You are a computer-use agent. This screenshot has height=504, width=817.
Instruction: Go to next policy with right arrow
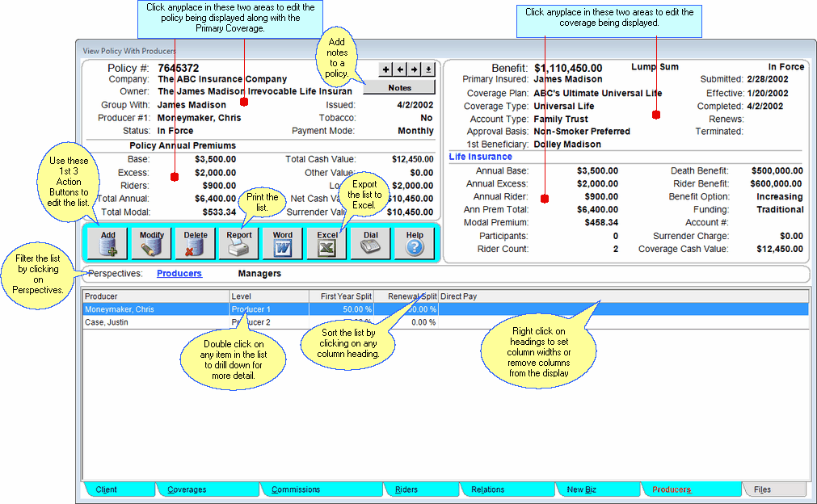(415, 69)
